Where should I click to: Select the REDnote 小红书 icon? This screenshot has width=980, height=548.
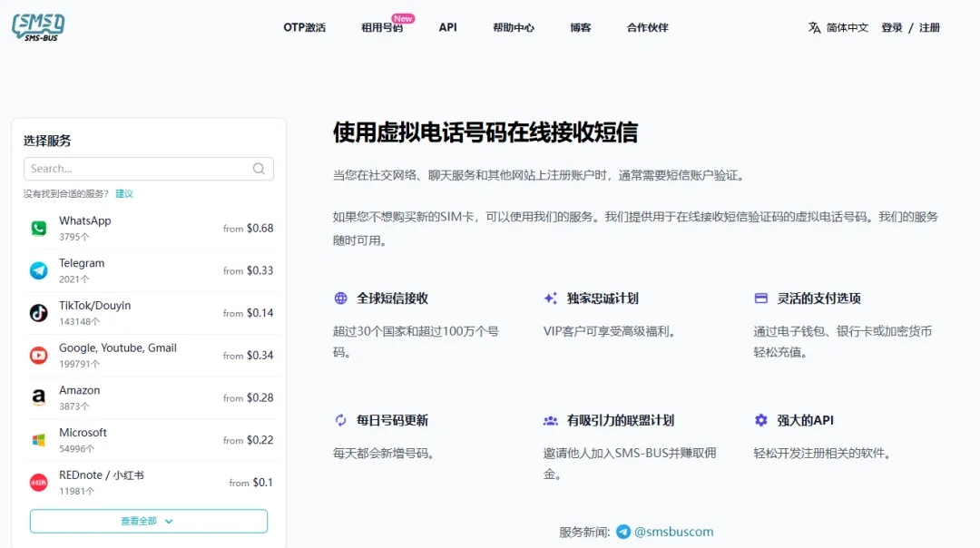[38, 483]
